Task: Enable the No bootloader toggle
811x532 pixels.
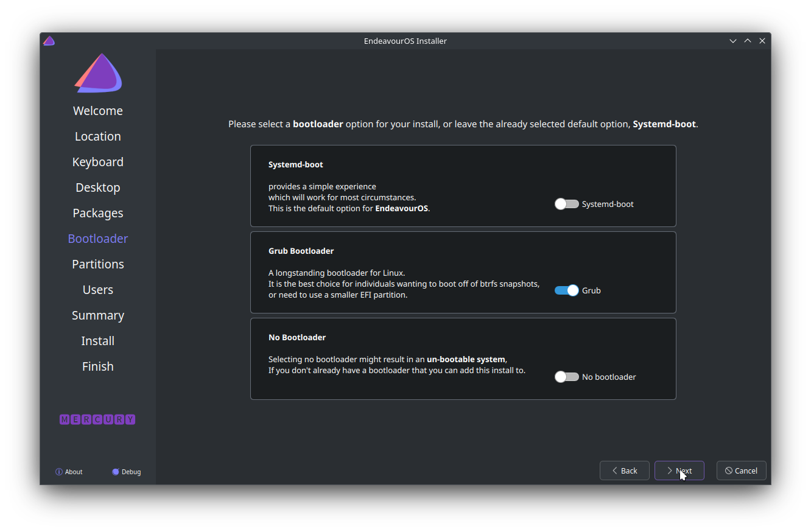Action: click(566, 377)
